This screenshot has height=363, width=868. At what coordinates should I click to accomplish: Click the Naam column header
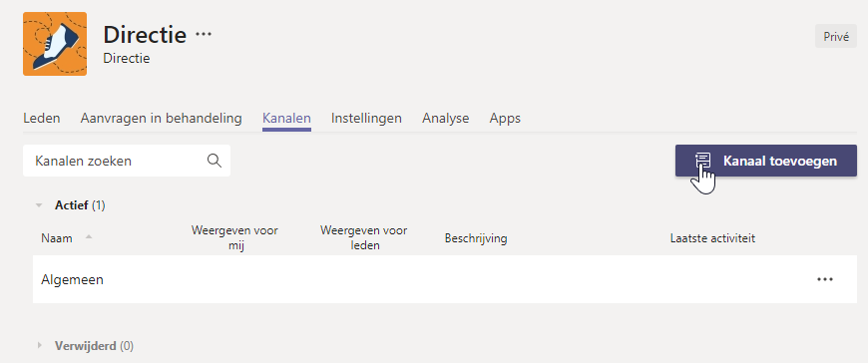[x=57, y=238]
